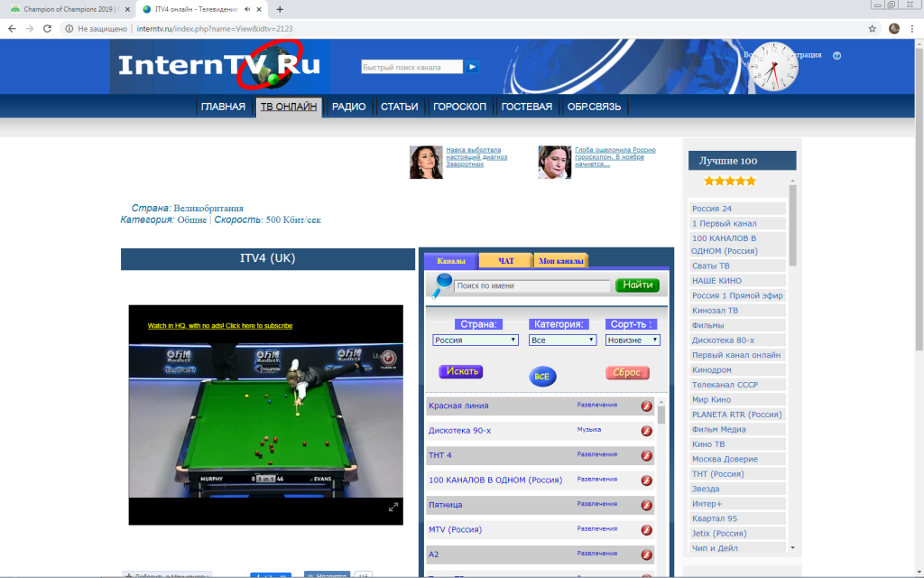Click the Сброс reset button
The width and height of the screenshot is (924, 578).
(x=626, y=373)
